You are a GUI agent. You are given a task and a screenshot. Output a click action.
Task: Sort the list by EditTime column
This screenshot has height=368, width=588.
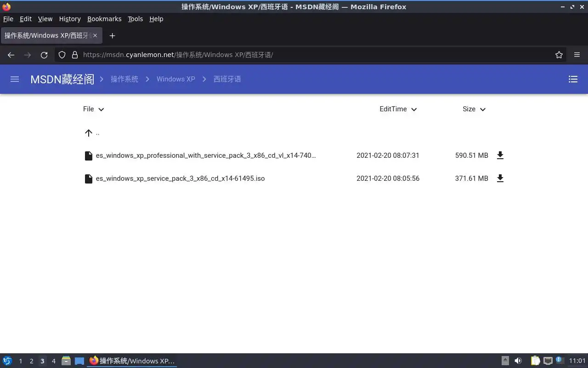398,109
